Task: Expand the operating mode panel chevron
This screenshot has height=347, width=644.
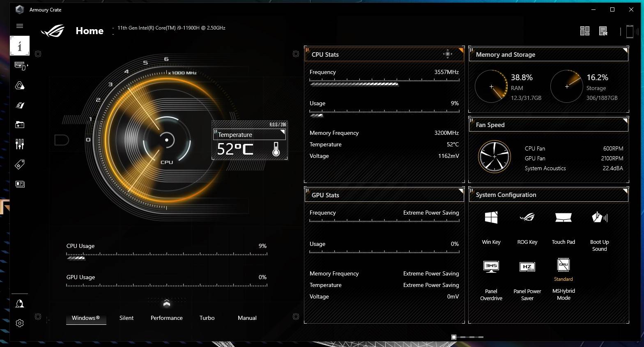Action: click(166, 303)
